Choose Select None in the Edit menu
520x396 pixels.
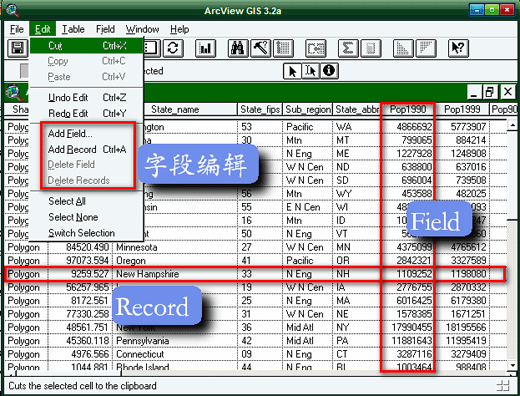(87, 217)
